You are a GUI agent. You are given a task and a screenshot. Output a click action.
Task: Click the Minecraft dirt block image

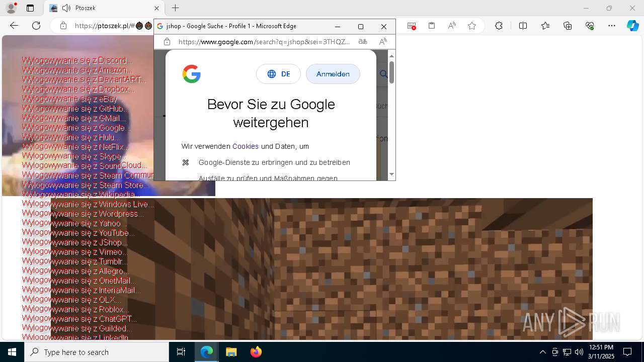pos(322,269)
